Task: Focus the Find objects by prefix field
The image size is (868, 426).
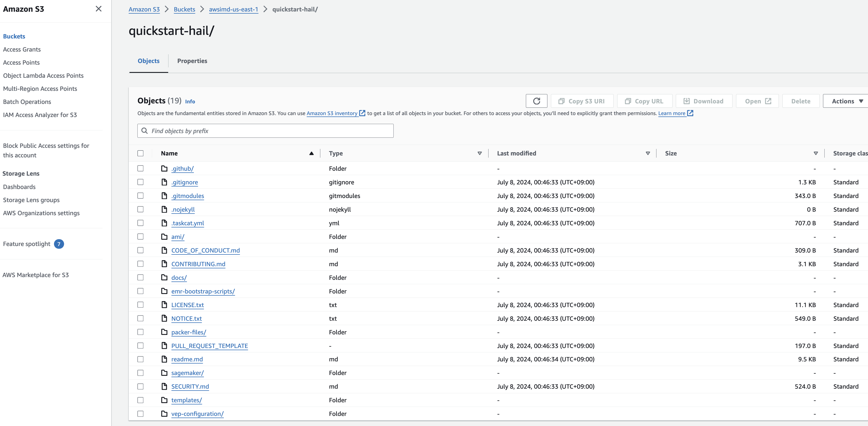Action: [x=265, y=131]
